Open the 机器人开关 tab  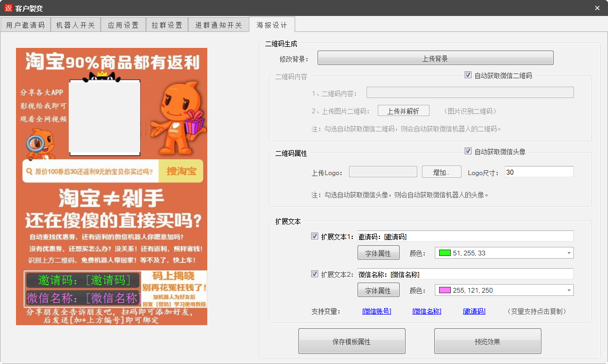(x=76, y=25)
